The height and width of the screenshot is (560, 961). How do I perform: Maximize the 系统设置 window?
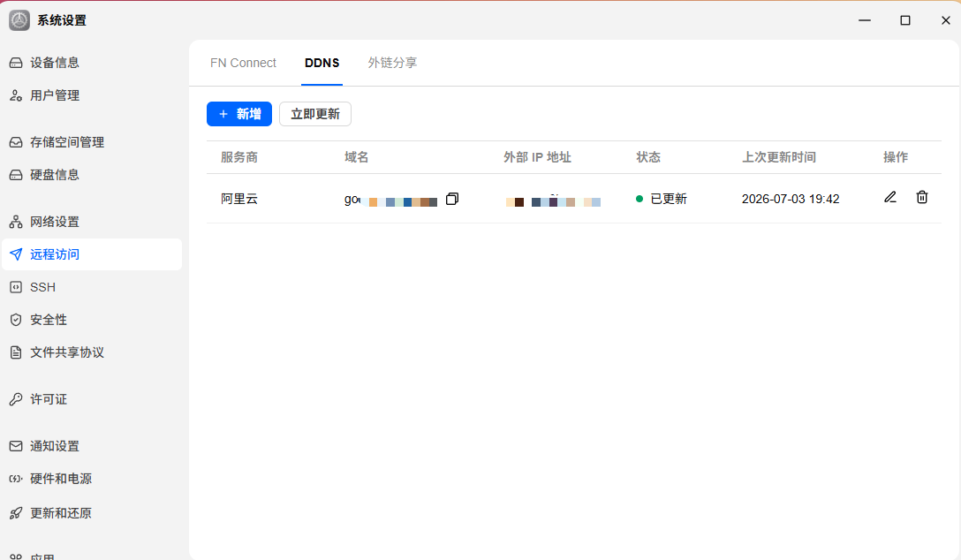[905, 20]
